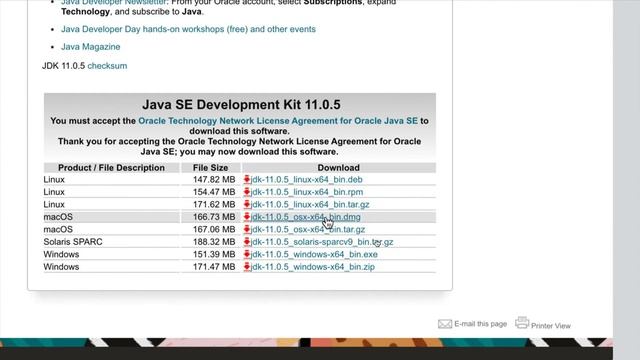The image size is (640, 360).
Task: Click download icon beside windows-x64_bin.zip
Action: point(247,267)
